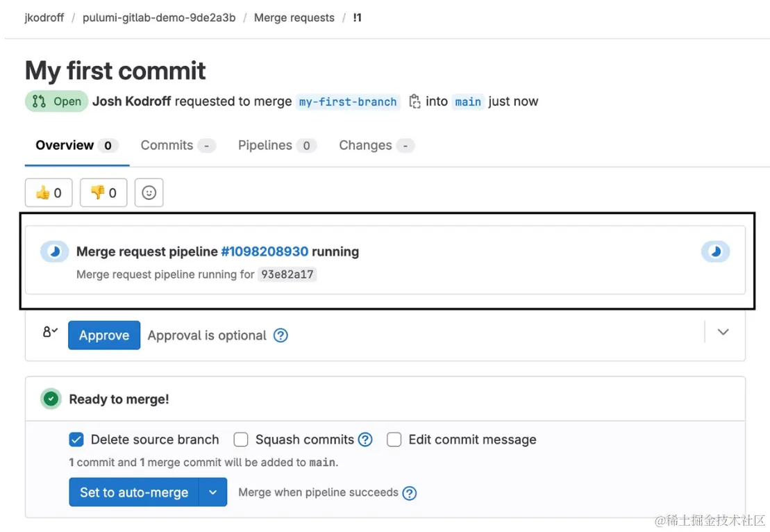Expand the approval details chevron
Image resolution: width=770 pixels, height=532 pixels.
click(723, 332)
